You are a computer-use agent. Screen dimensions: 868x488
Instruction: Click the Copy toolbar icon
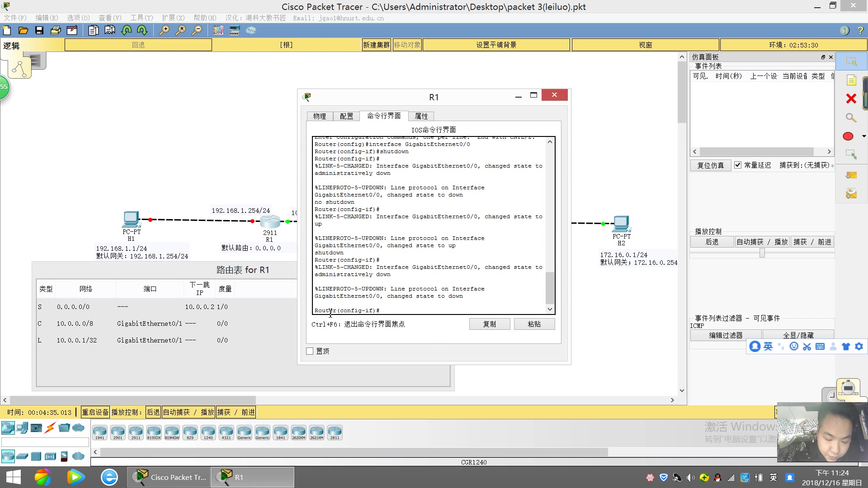click(x=94, y=30)
